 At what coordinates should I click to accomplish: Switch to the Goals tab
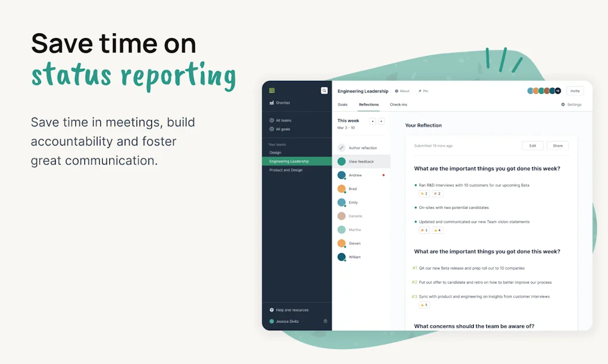tap(343, 105)
